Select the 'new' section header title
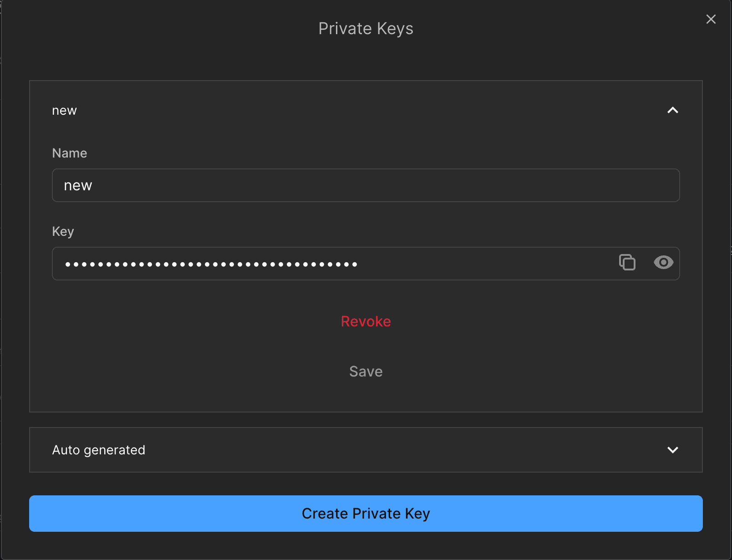 coord(64,111)
